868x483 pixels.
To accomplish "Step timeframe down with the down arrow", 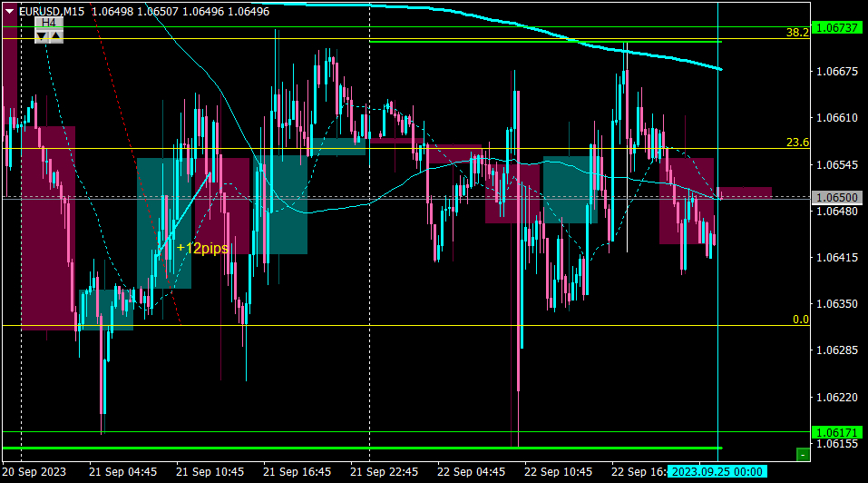I will coord(42,36).
